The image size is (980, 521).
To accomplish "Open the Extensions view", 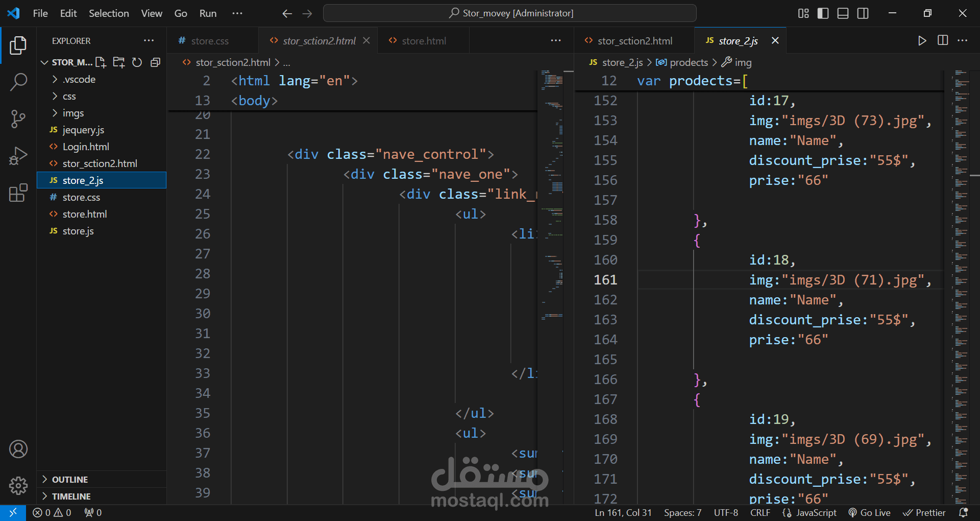I will [18, 193].
